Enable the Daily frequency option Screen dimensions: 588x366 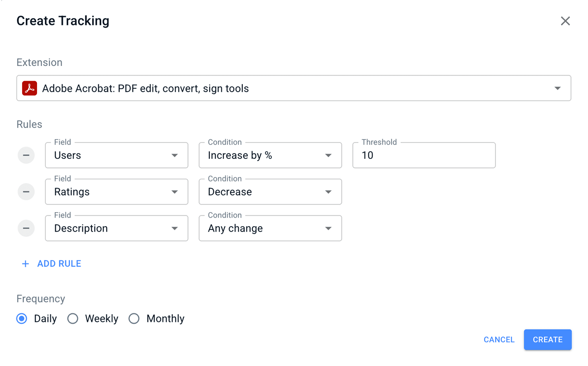pos(21,318)
